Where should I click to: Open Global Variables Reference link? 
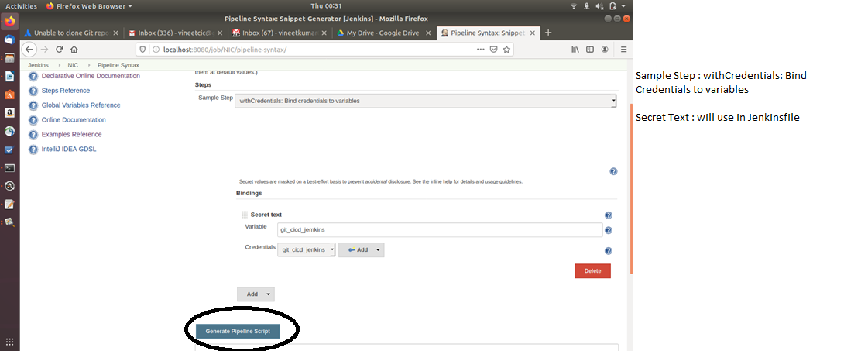coord(81,105)
